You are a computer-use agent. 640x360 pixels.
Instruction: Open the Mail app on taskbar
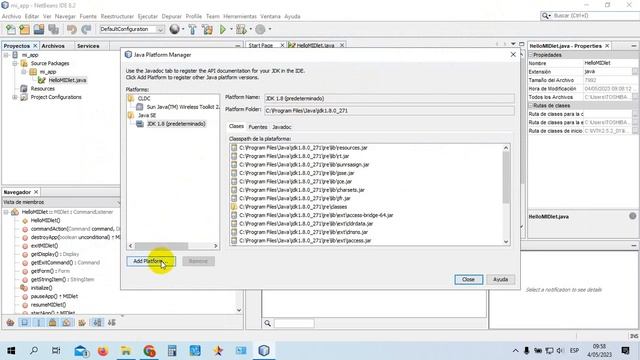pyautogui.click(x=81, y=351)
